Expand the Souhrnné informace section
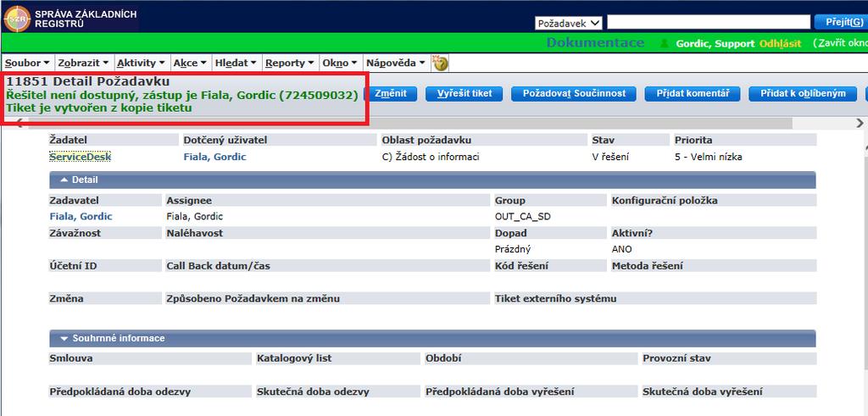 (432, 338)
